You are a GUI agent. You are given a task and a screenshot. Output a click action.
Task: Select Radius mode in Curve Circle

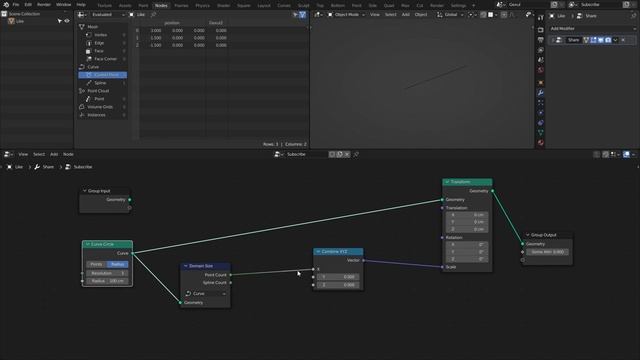pyautogui.click(x=118, y=264)
